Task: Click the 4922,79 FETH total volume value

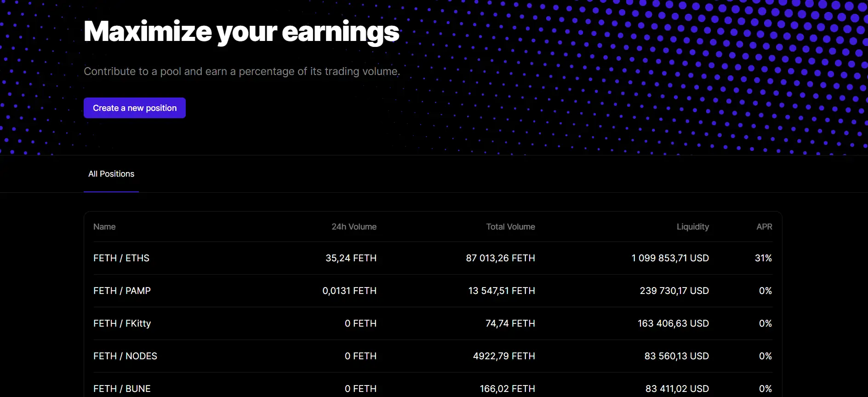Action: coord(504,356)
